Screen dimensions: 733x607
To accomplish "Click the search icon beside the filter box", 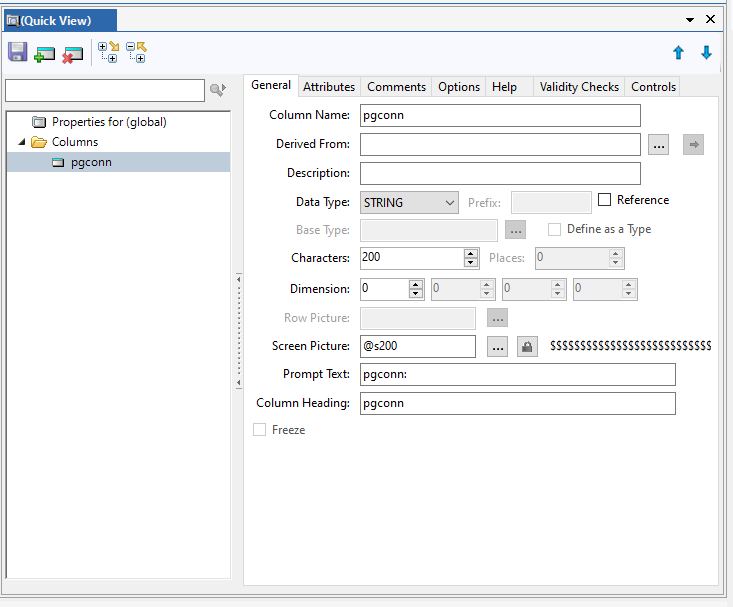I will [217, 91].
